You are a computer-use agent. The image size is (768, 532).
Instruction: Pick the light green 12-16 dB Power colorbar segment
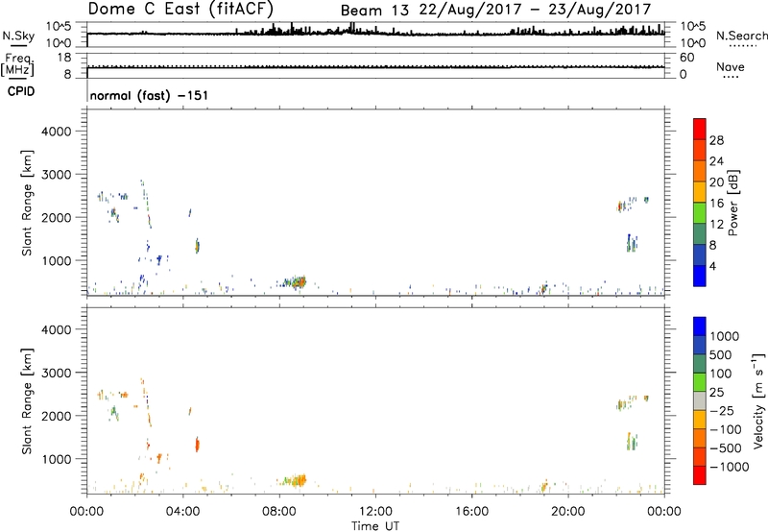click(x=700, y=213)
